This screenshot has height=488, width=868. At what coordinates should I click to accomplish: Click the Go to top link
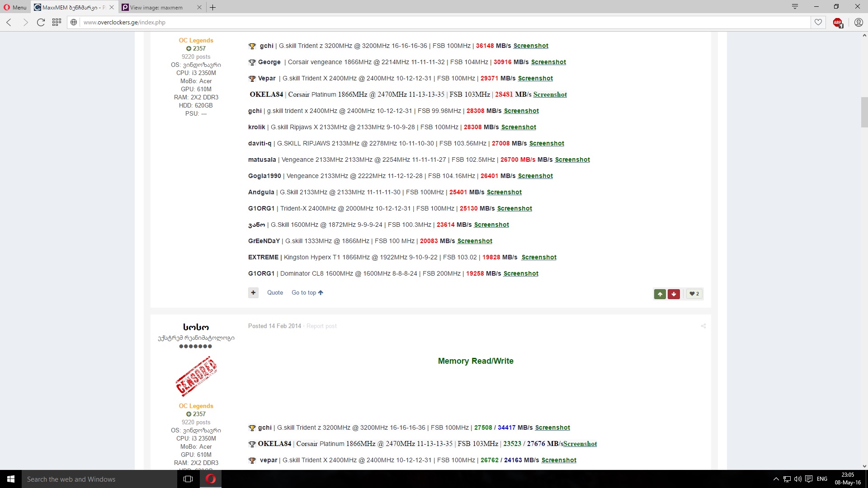click(x=307, y=292)
